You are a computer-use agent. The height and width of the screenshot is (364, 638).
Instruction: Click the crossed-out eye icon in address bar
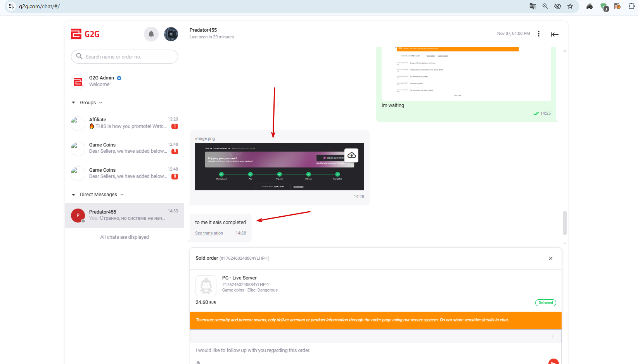point(558,6)
